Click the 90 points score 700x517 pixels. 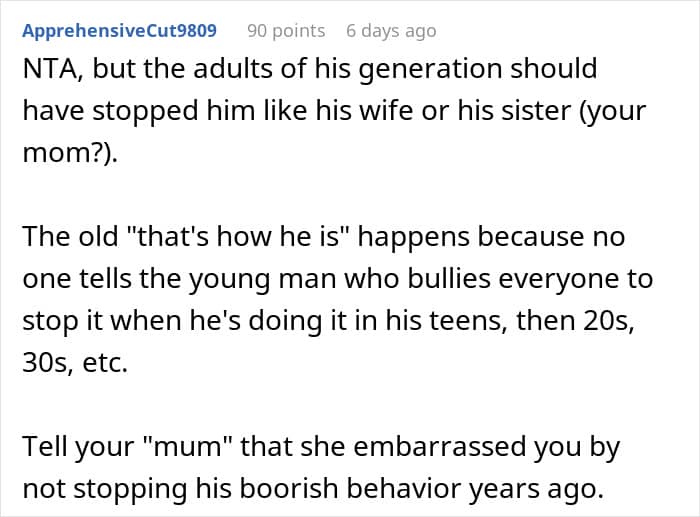286,30
